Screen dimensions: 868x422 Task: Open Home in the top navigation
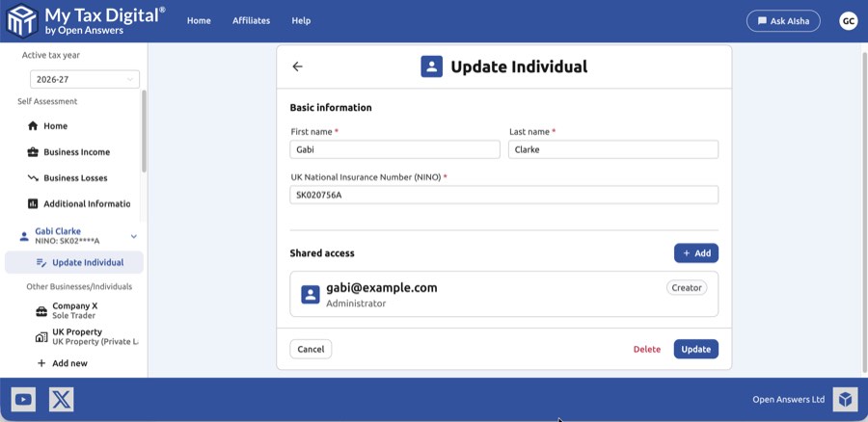click(199, 21)
